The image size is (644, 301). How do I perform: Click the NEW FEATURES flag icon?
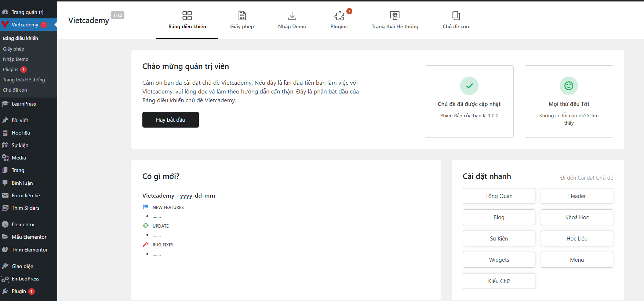[146, 207]
